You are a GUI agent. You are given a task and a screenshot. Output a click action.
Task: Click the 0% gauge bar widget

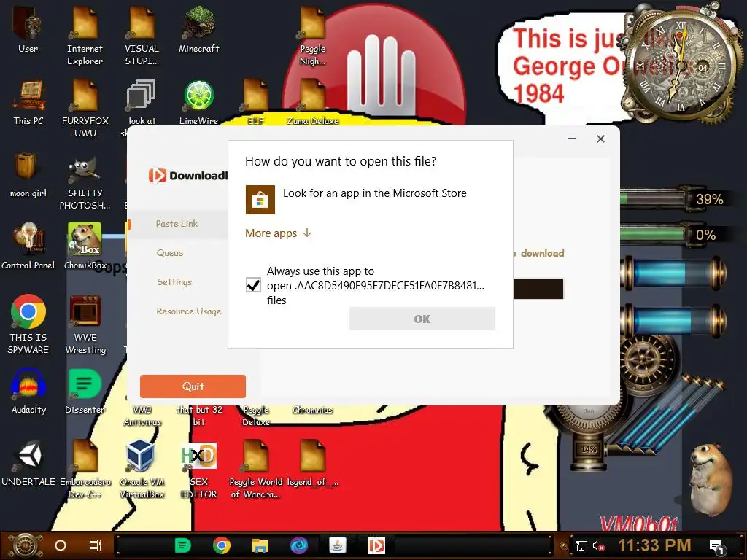[x=673, y=235]
